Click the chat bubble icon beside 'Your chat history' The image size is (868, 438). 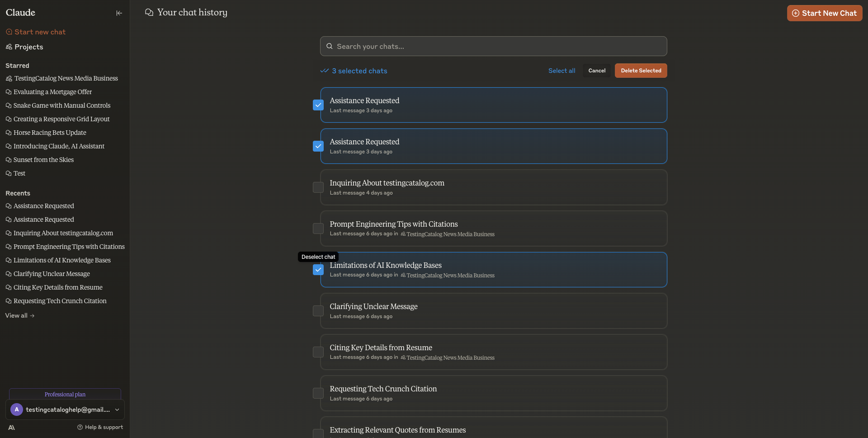pos(149,13)
